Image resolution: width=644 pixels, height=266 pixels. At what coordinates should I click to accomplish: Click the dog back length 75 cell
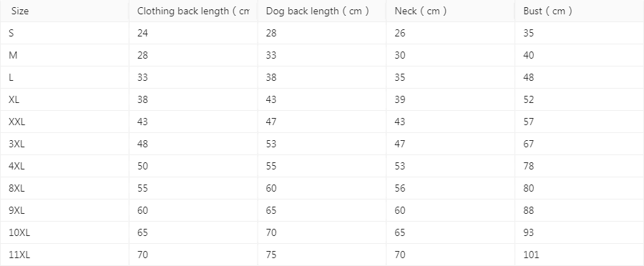[x=321, y=255]
